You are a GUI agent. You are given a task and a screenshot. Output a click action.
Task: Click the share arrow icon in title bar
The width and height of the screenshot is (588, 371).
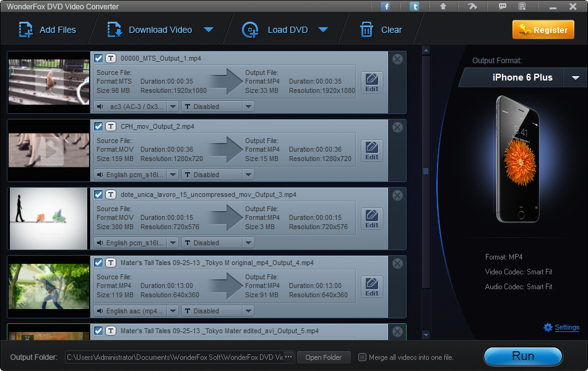[472, 6]
